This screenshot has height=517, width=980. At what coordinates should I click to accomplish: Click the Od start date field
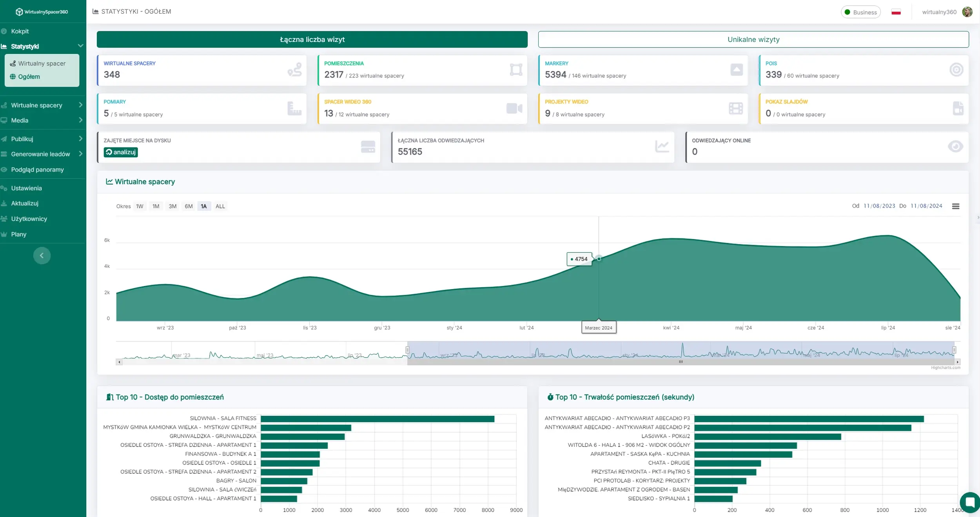pos(879,206)
